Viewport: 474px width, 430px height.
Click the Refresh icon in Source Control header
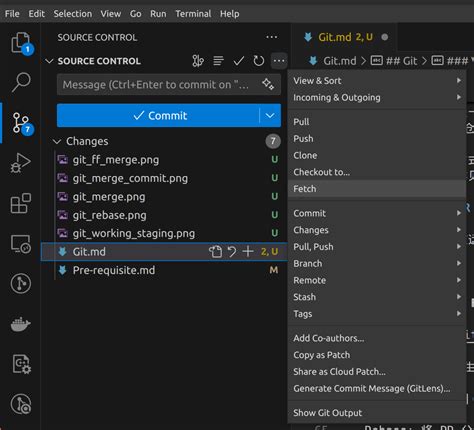point(259,61)
